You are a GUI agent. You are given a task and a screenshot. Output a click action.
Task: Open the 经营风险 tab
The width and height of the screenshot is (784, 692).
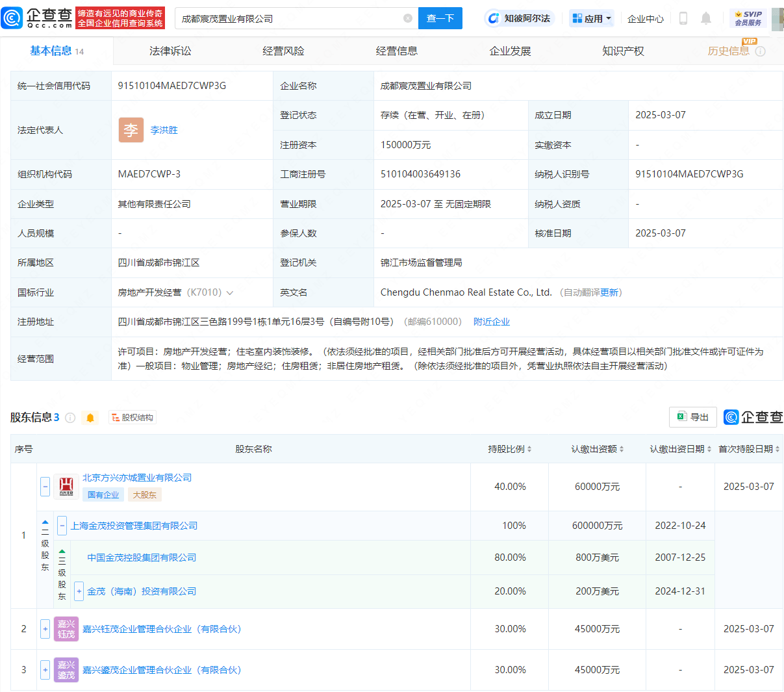pyautogui.click(x=283, y=51)
